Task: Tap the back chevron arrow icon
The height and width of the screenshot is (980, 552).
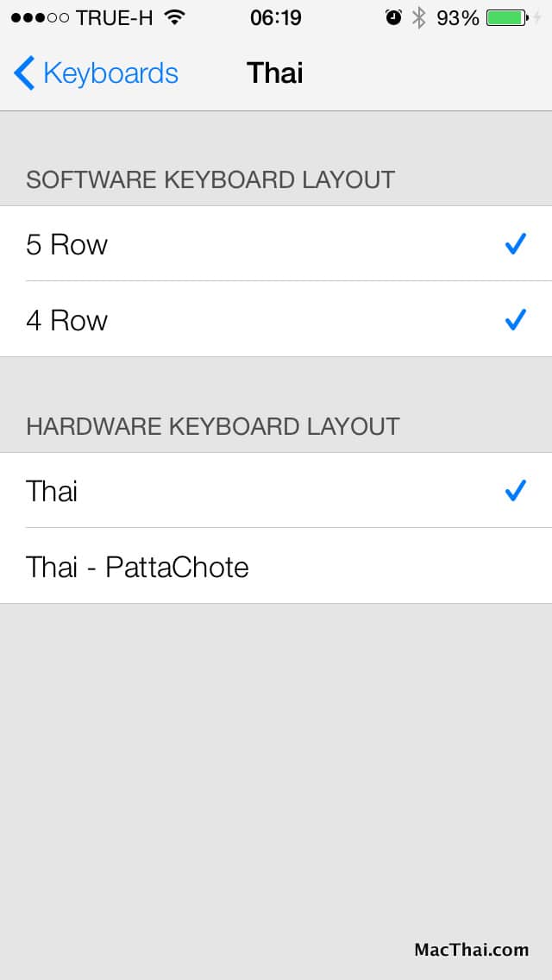Action: (24, 73)
